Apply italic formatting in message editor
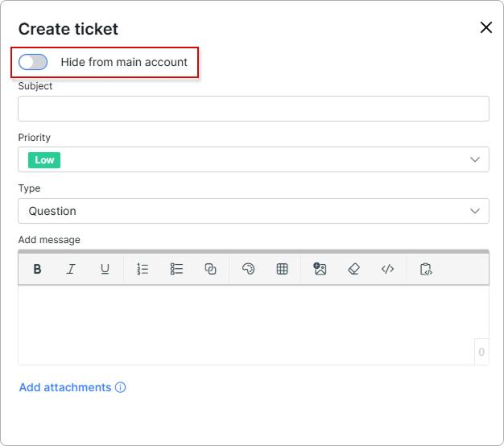Image resolution: width=504 pixels, height=446 pixels. point(71,269)
